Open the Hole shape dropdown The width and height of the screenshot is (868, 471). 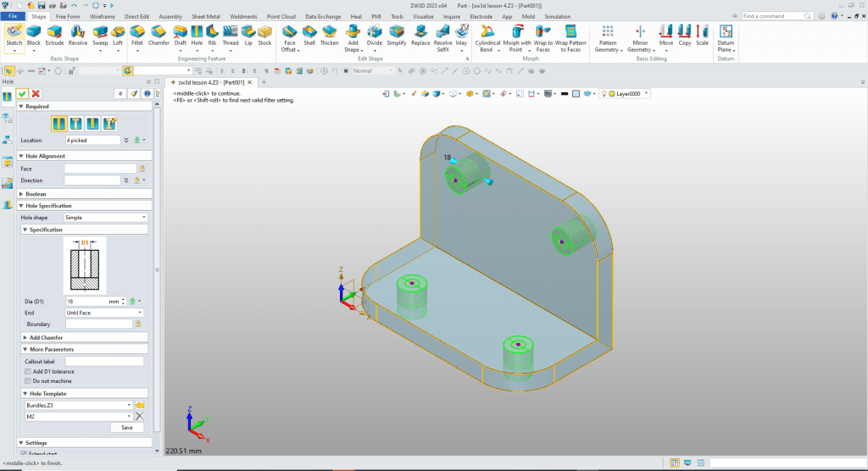coord(104,218)
